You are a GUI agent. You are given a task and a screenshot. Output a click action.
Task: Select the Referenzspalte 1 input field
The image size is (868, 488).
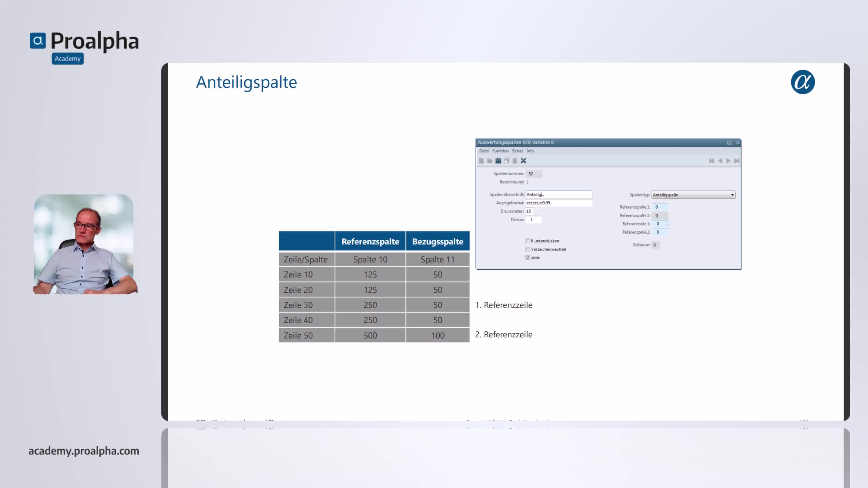660,207
